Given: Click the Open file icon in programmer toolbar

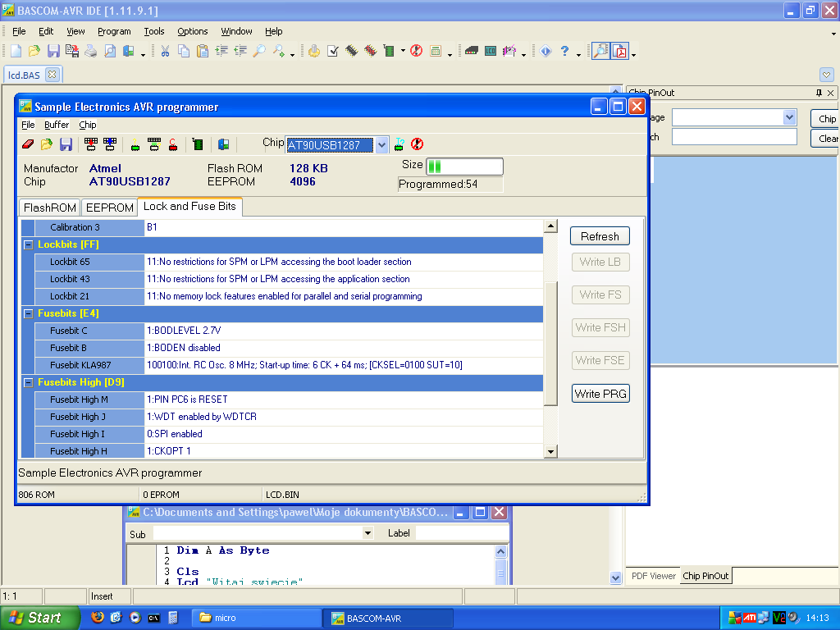Looking at the screenshot, I should 47,144.
